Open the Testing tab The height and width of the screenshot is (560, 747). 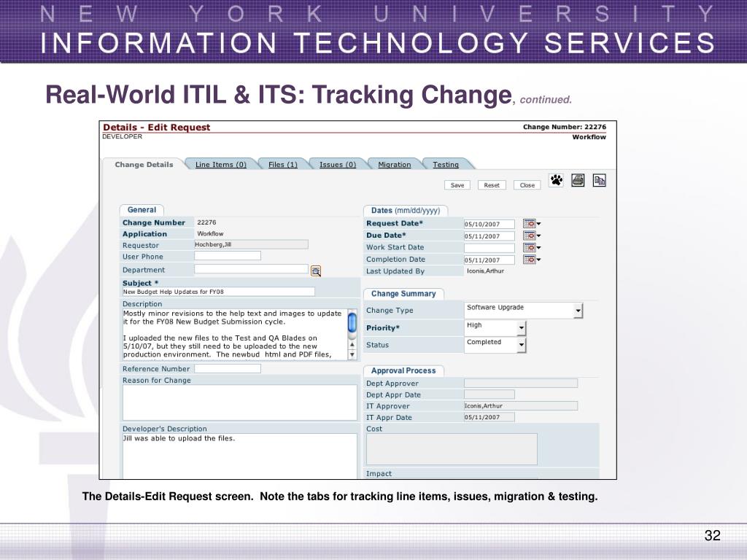[446, 165]
